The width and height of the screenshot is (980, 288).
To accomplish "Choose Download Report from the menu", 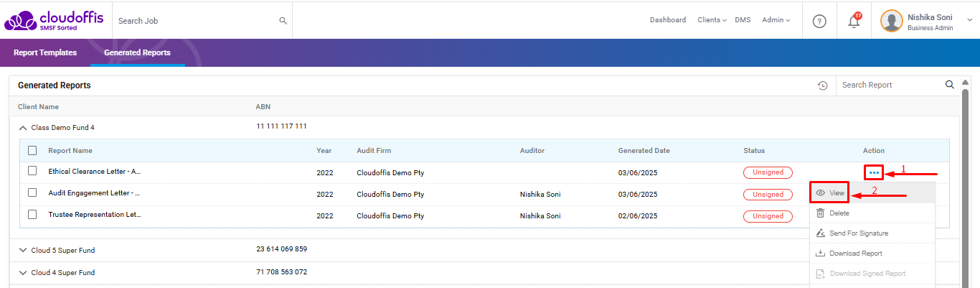I will pos(872,254).
